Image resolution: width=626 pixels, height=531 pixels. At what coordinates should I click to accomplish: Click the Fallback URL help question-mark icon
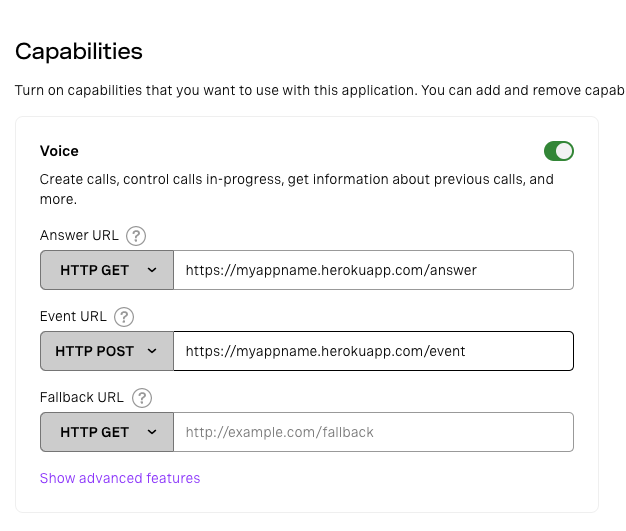pyautogui.click(x=142, y=398)
